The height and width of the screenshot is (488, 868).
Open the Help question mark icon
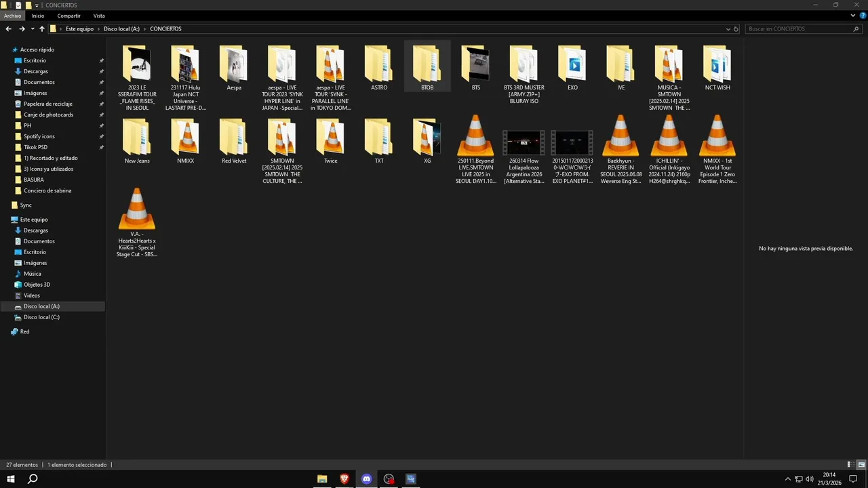coord(863,16)
